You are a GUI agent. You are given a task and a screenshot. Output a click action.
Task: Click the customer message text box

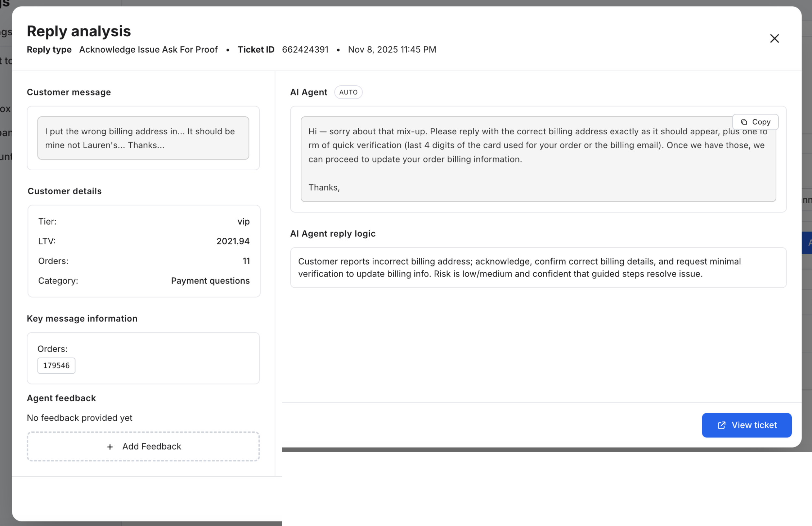point(143,138)
